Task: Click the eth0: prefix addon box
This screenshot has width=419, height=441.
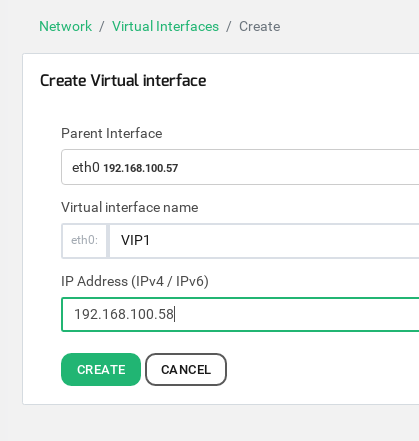Action: [x=84, y=241]
